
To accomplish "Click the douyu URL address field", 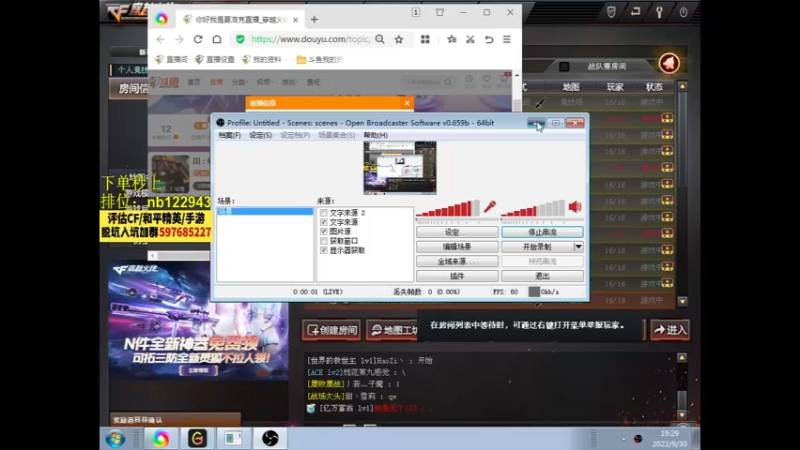I will click(310, 39).
